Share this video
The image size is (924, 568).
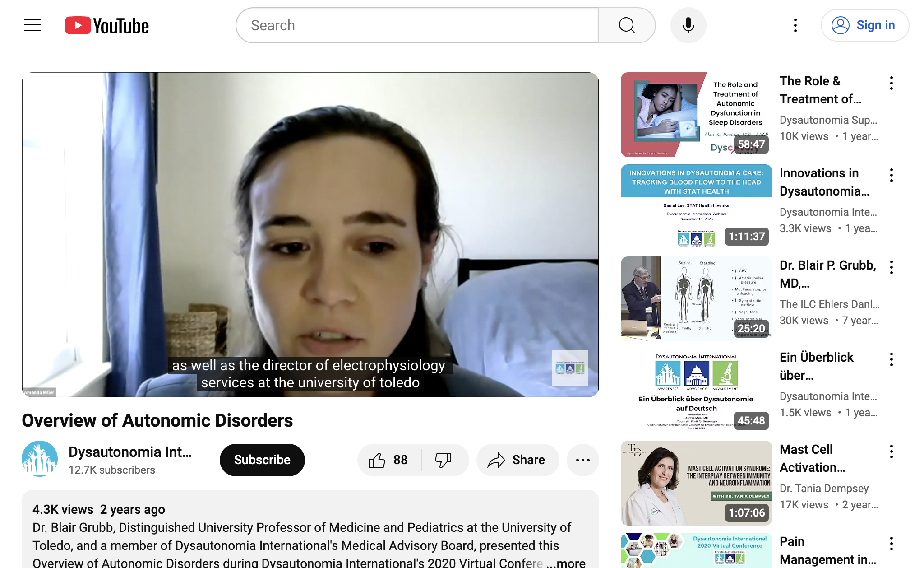pyautogui.click(x=517, y=460)
